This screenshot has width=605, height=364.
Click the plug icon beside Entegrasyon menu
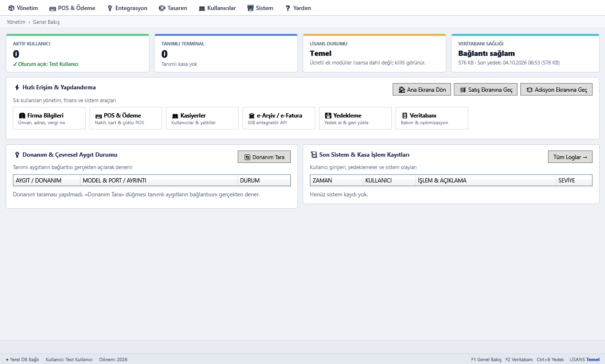pyautogui.click(x=110, y=8)
